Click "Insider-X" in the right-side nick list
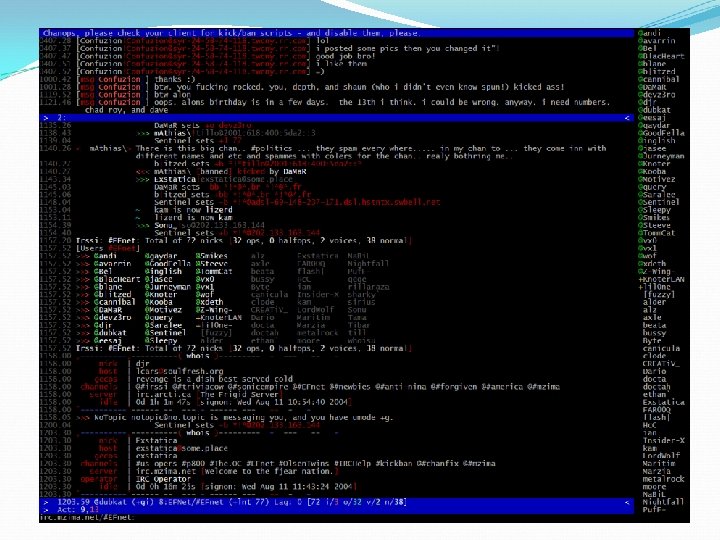This screenshot has width=720, height=540. [x=664, y=441]
